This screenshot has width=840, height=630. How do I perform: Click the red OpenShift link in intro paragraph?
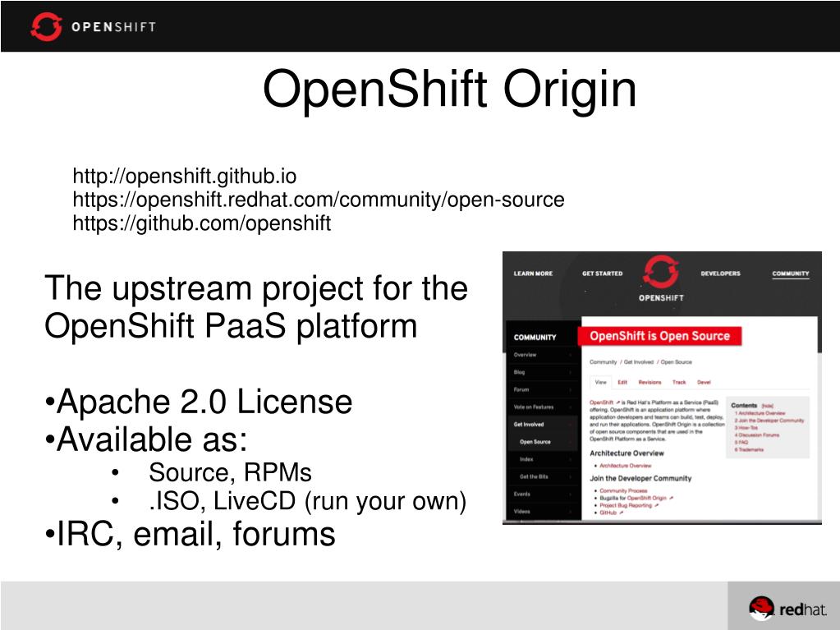(601, 402)
